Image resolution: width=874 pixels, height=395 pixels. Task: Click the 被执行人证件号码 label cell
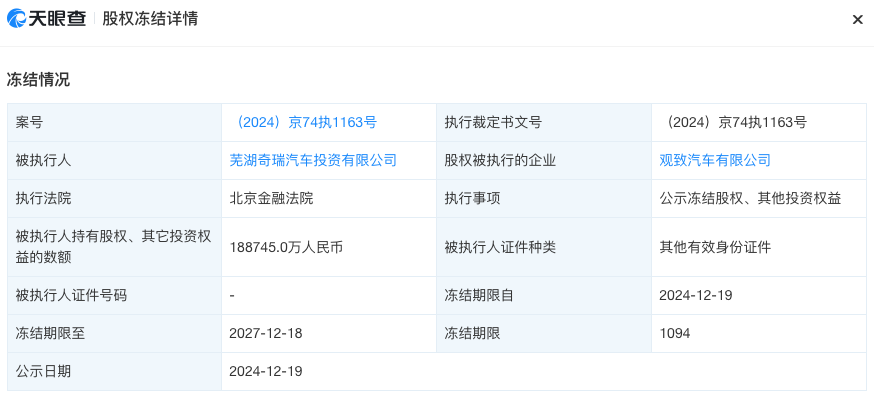click(x=114, y=295)
